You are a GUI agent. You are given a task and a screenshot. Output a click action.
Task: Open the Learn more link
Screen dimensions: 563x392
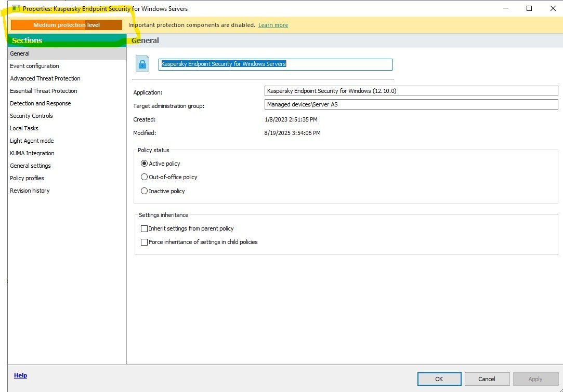pos(273,25)
